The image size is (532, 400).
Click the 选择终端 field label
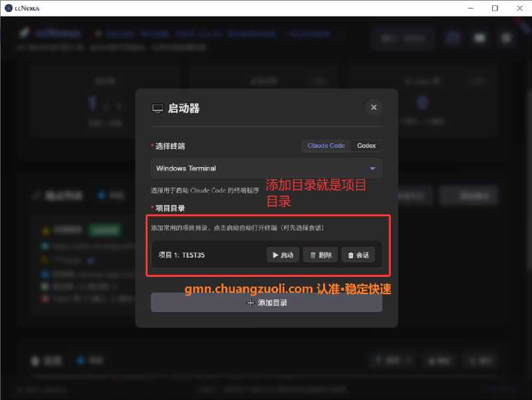170,146
